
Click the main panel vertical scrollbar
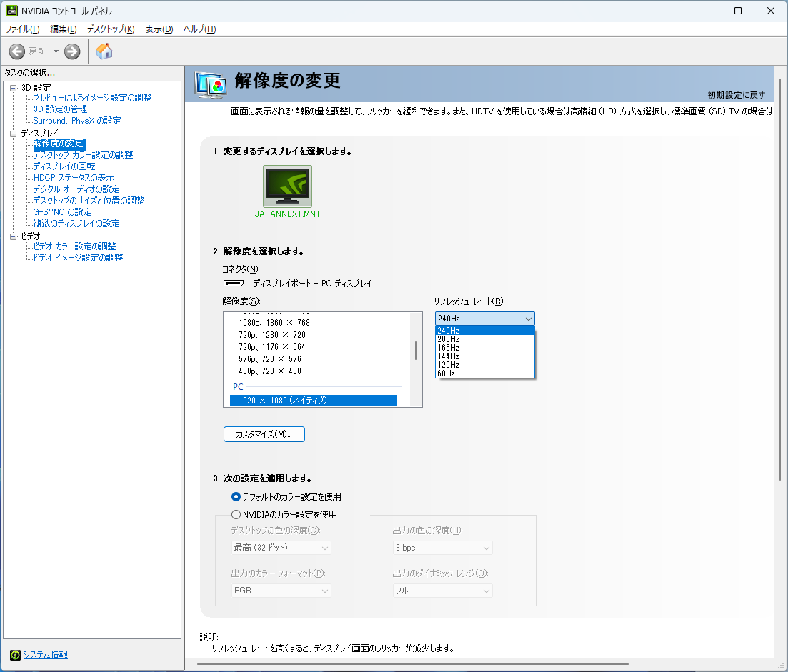pos(780,279)
